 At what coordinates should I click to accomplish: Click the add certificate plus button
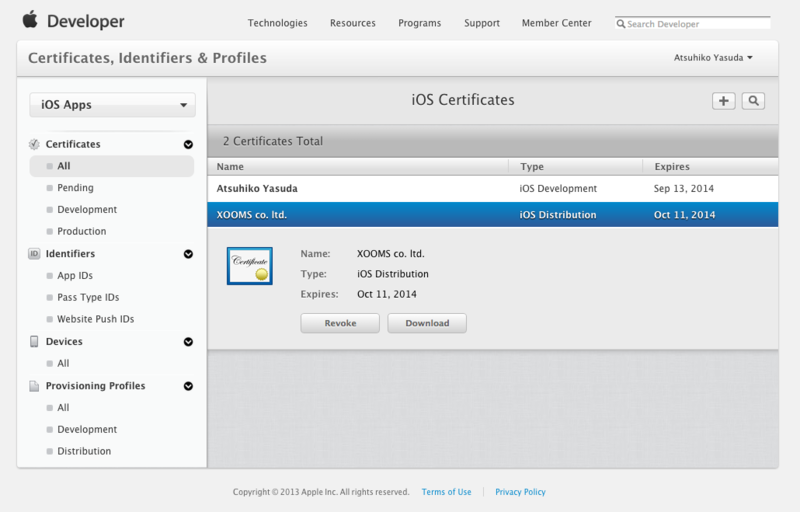coord(723,101)
